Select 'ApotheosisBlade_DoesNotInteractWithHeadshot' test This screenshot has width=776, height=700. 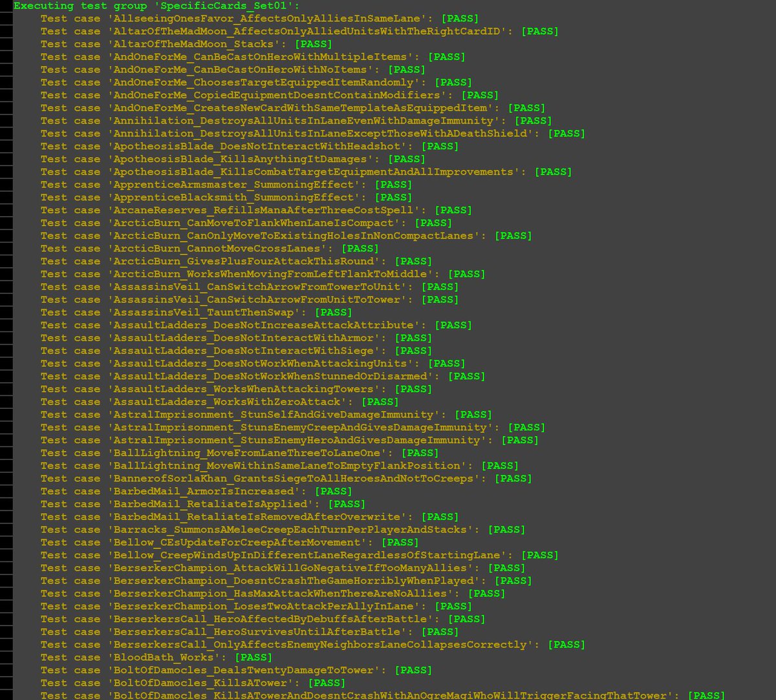click(250, 146)
